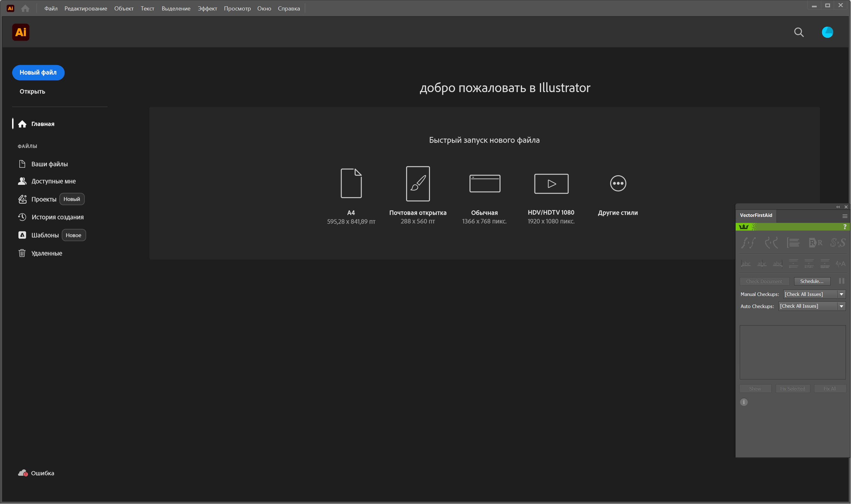Click the rotated A to upright A icon
851x504 pixels.
click(841, 264)
